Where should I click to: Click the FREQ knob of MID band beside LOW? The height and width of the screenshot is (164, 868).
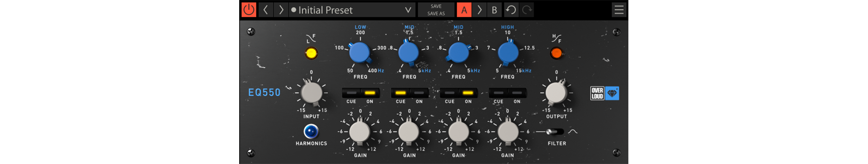pyautogui.click(x=409, y=52)
